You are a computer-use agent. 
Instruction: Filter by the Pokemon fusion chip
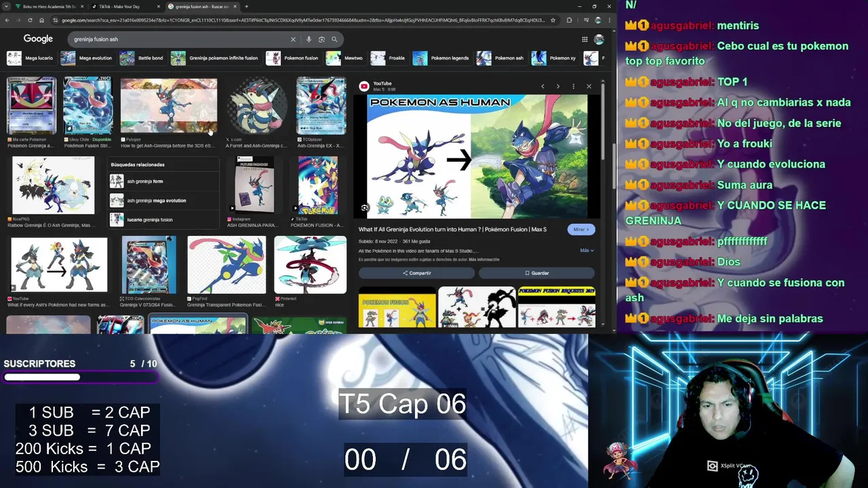(292, 58)
